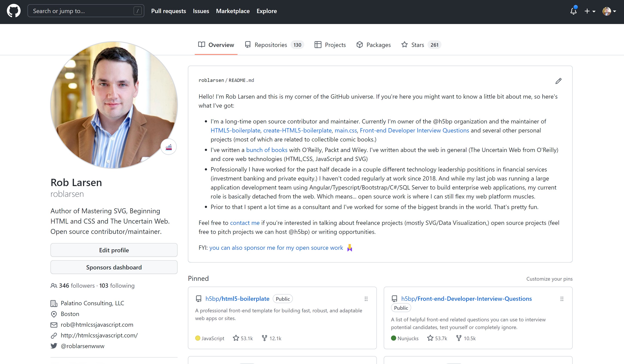Click the GitHub Octocat home logo

14,11
